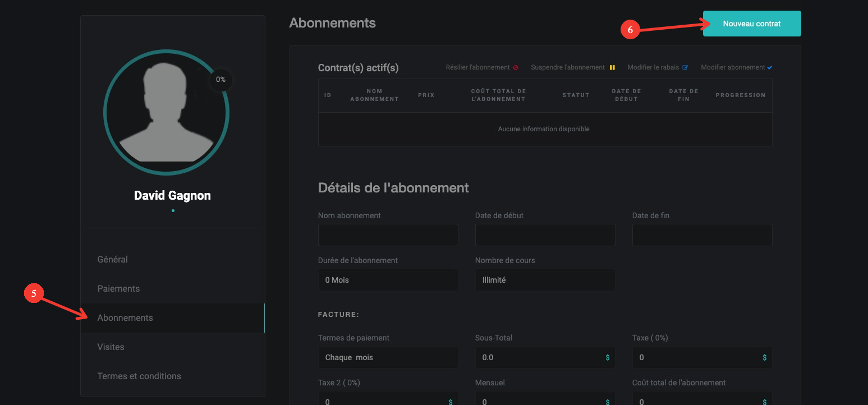Image resolution: width=868 pixels, height=405 pixels.
Task: Click David Gagnon's profile avatar picture
Action: click(166, 112)
